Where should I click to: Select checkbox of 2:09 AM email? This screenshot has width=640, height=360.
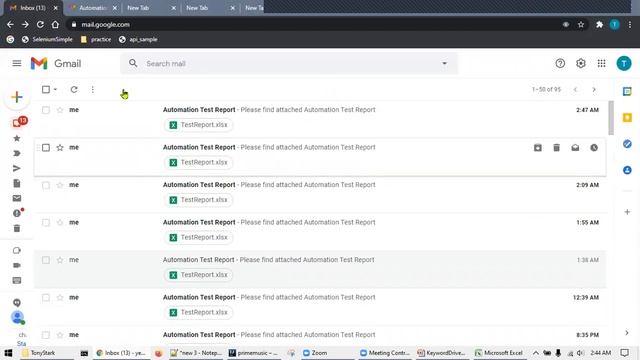tap(46, 185)
